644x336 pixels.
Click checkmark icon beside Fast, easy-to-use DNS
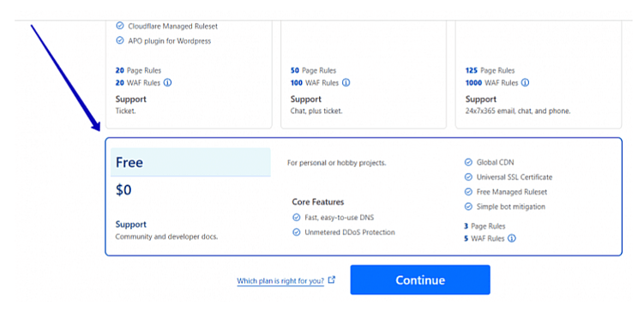pyautogui.click(x=296, y=218)
